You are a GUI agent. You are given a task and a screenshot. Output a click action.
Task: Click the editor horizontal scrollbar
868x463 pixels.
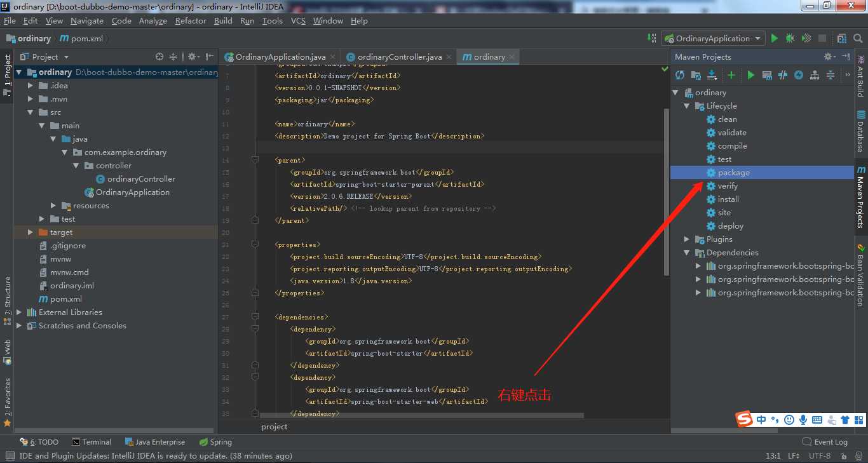tap(423, 415)
